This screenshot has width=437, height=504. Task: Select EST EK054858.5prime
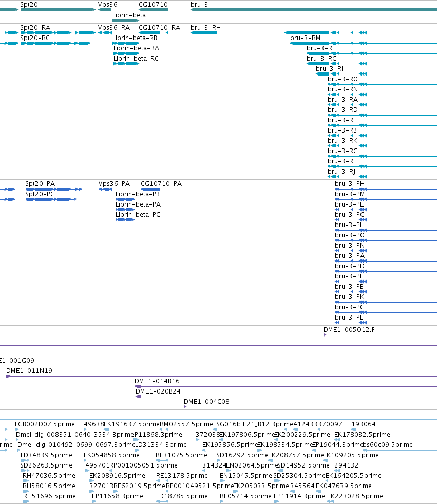coord(111,455)
